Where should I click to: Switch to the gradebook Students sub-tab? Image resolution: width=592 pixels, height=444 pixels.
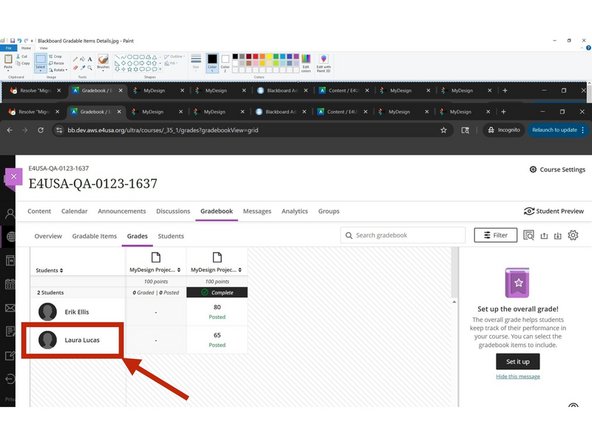point(171,236)
